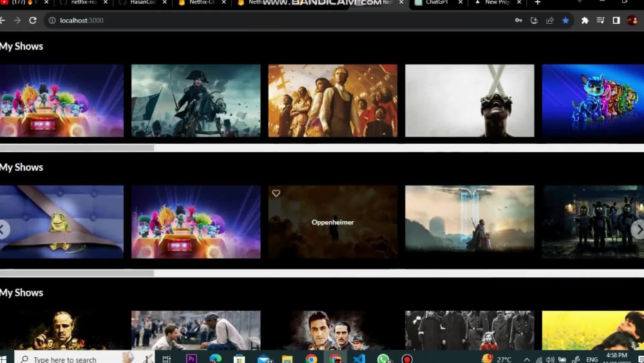
Task: Open Microsoft Store from taskbar
Action: (x=239, y=358)
